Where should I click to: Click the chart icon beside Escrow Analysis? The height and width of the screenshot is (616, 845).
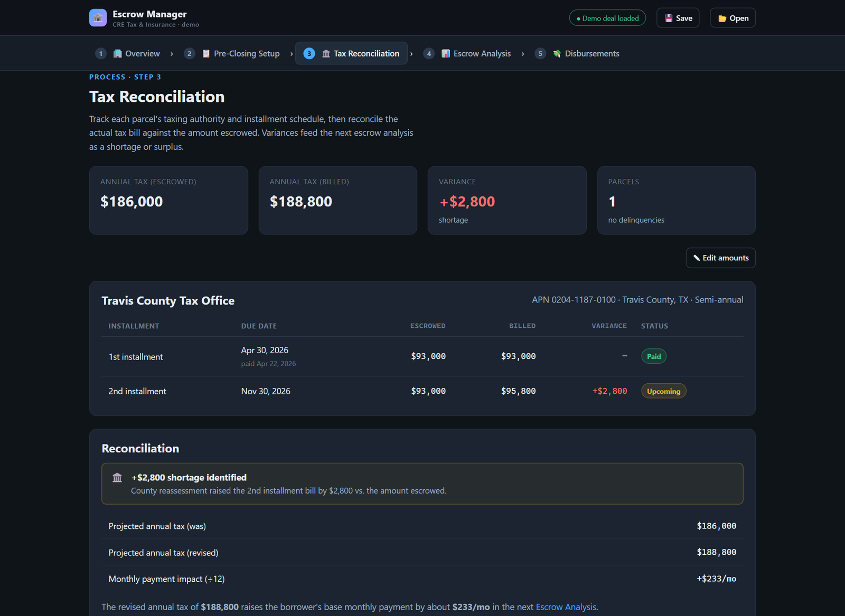[446, 53]
